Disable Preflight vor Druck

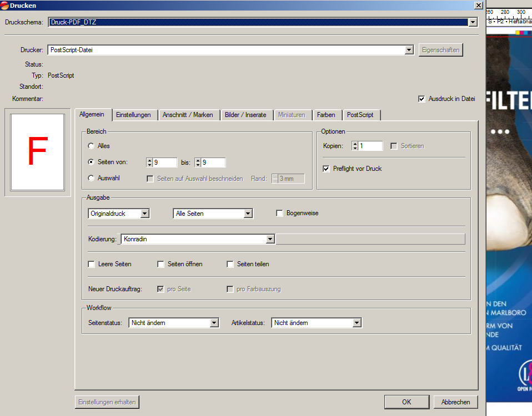click(x=327, y=169)
